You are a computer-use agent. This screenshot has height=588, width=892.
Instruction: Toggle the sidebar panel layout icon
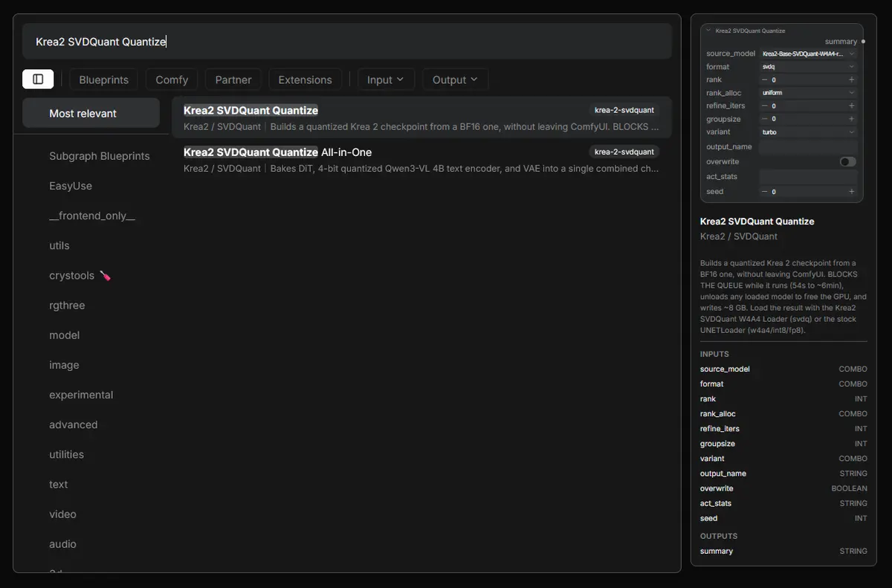(38, 79)
